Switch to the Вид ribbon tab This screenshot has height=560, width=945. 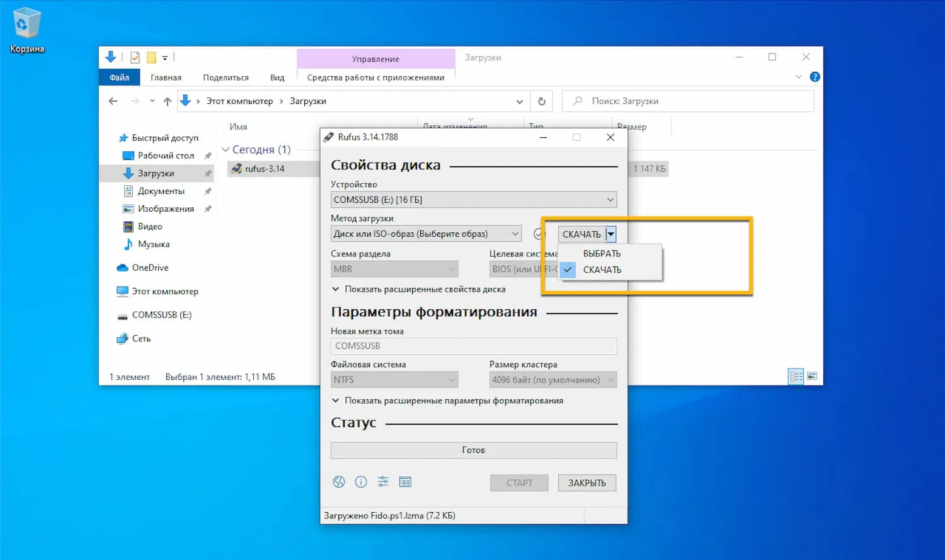pyautogui.click(x=277, y=77)
